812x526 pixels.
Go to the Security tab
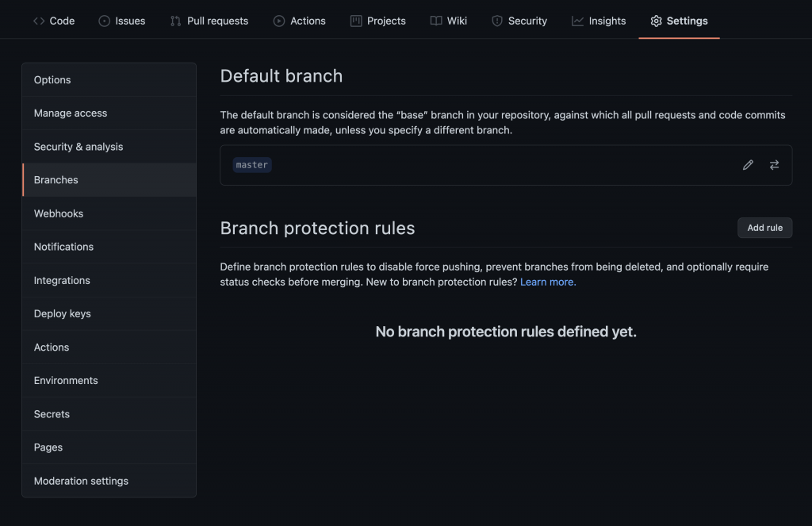tap(519, 21)
